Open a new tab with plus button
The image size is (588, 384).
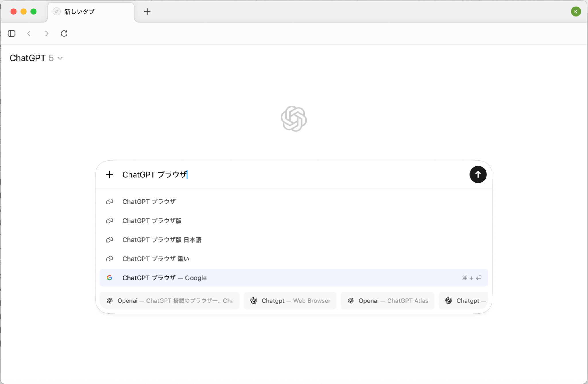pyautogui.click(x=147, y=11)
